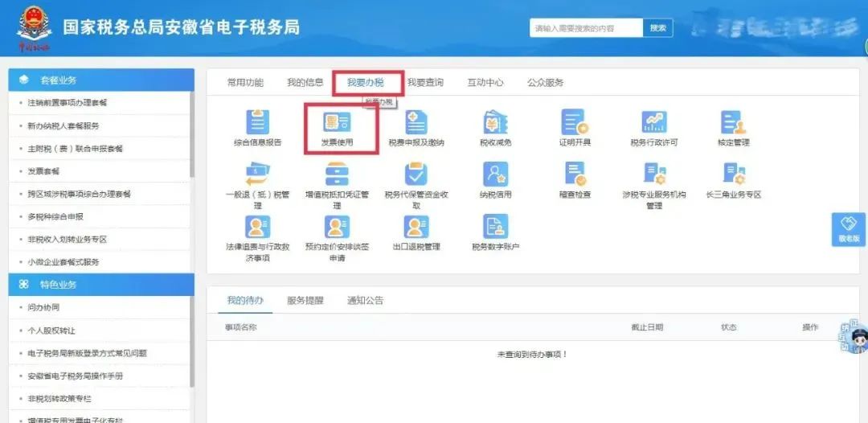868x423 pixels.
Task: Select the 我的待办 tab
Action: pyautogui.click(x=245, y=301)
